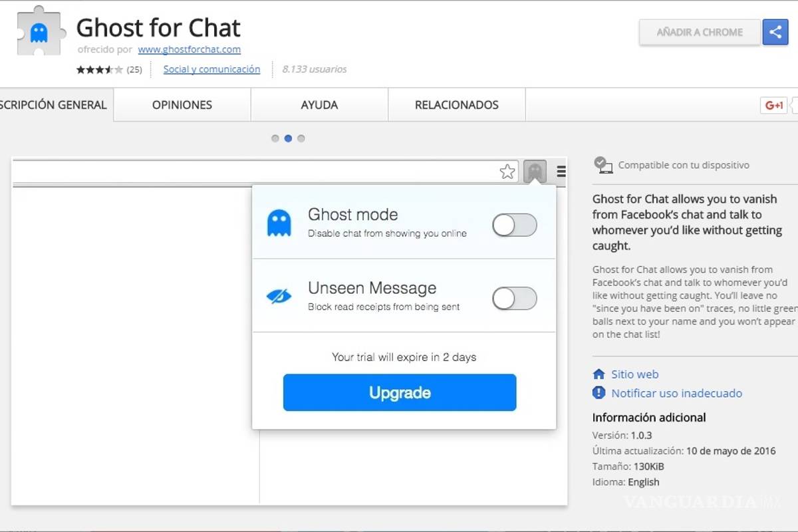The image size is (798, 532).
Task: Click the middle carousel dot above the screenshot
Action: (x=288, y=138)
